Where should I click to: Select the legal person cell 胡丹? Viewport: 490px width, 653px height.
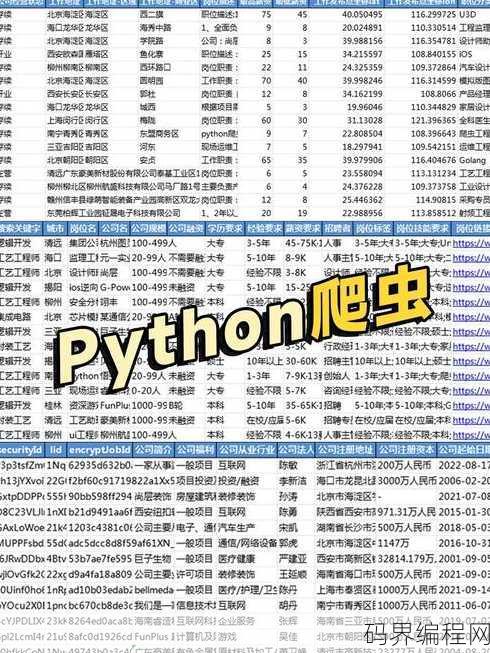pos(288,605)
